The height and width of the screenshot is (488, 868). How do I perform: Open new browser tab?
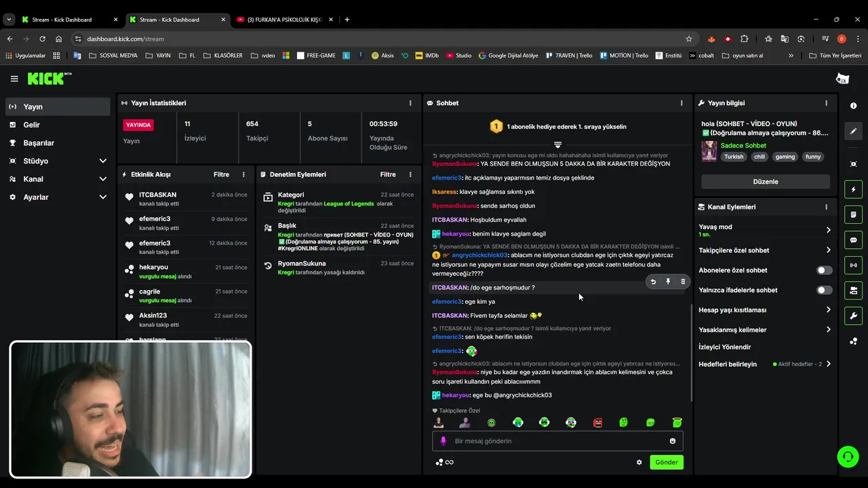click(x=347, y=20)
